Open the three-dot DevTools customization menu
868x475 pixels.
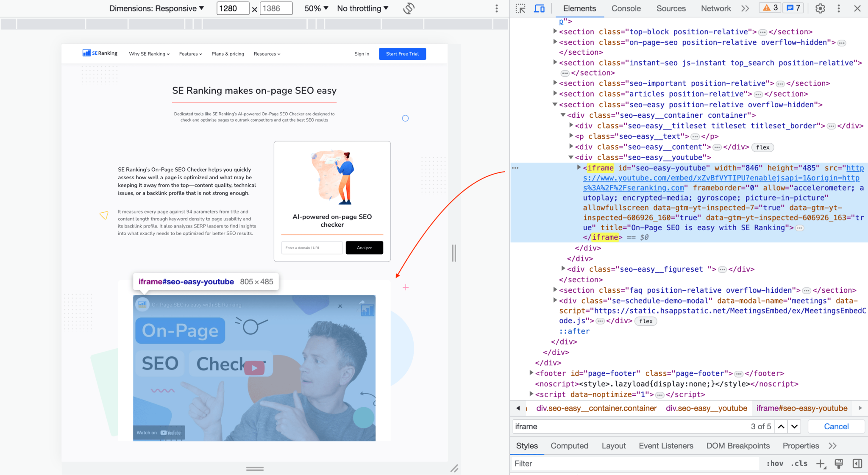click(x=839, y=8)
